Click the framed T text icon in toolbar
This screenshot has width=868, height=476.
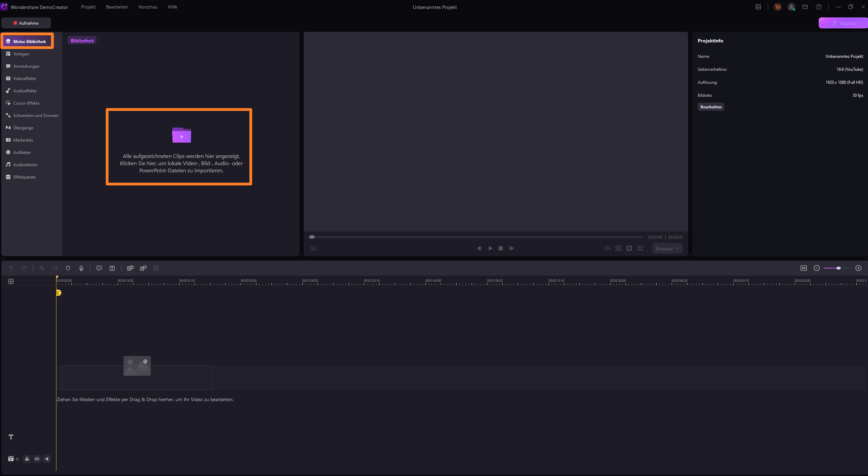tap(112, 268)
